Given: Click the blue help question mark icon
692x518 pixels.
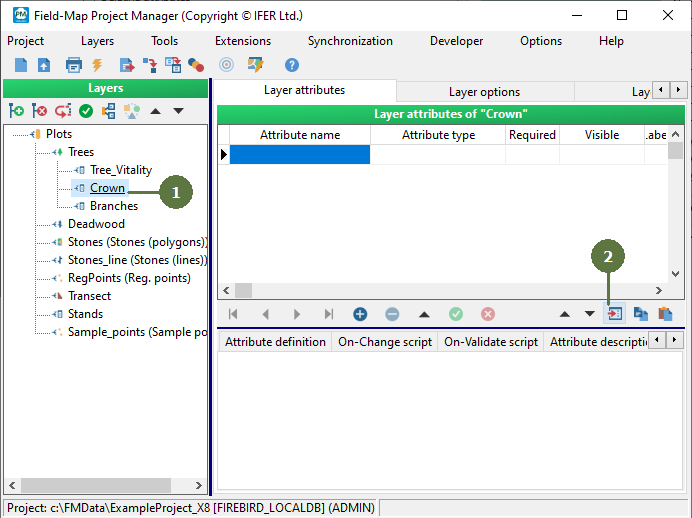Looking at the screenshot, I should (292, 65).
